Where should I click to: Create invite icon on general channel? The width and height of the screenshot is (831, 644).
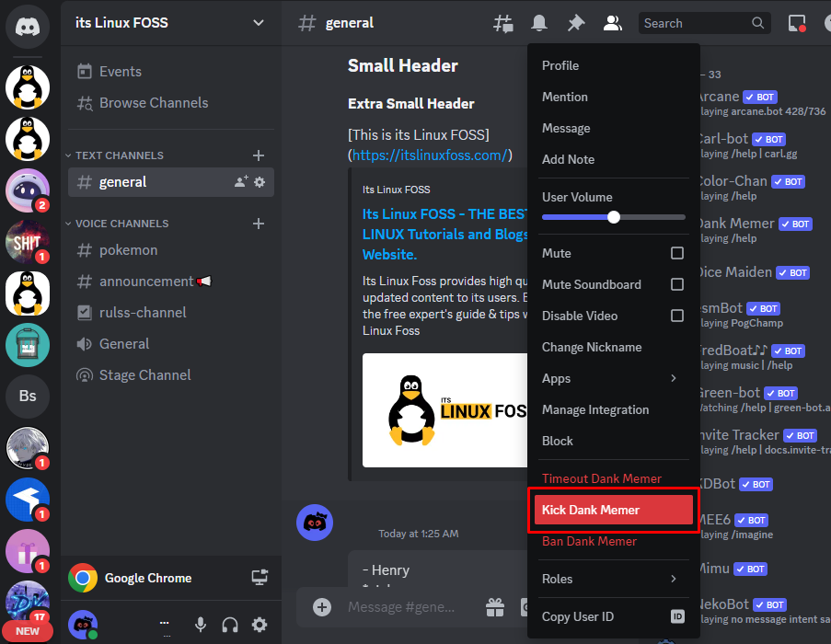point(241,181)
